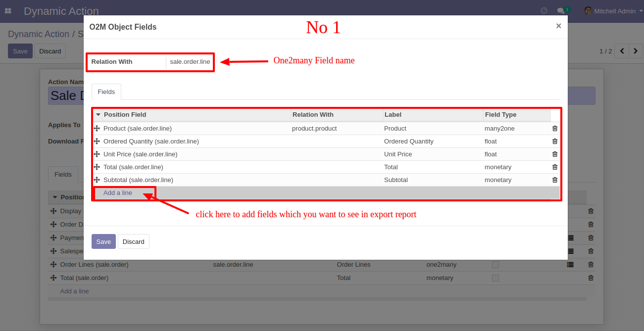The image size is (644, 331).
Task: Open the Dynamic Action breadcrumb link
Action: tap(39, 34)
